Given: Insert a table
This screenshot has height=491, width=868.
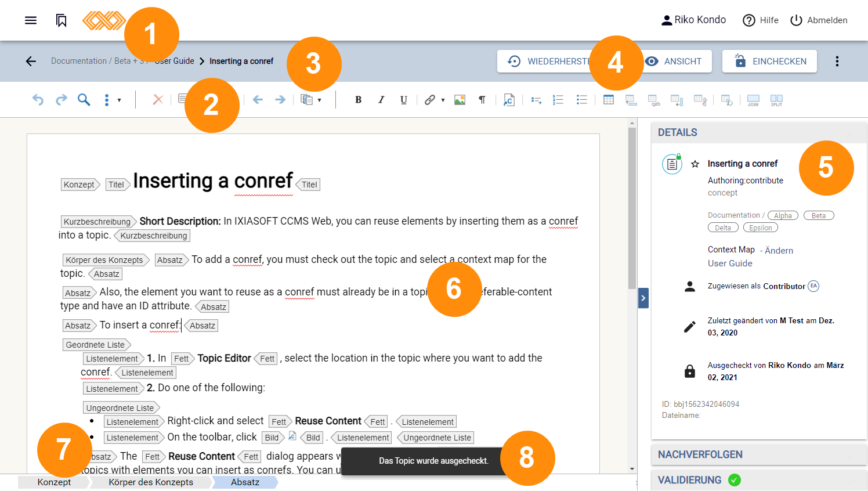Looking at the screenshot, I should [609, 100].
